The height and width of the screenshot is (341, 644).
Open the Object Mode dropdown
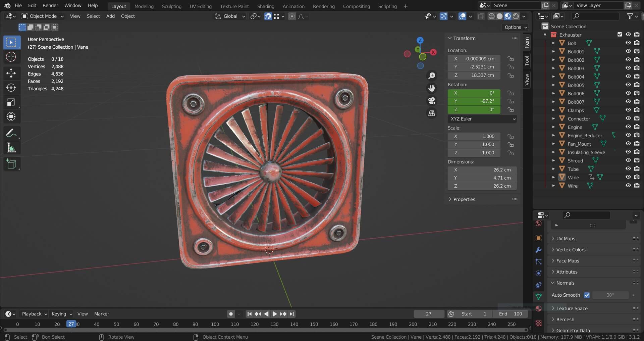click(43, 16)
